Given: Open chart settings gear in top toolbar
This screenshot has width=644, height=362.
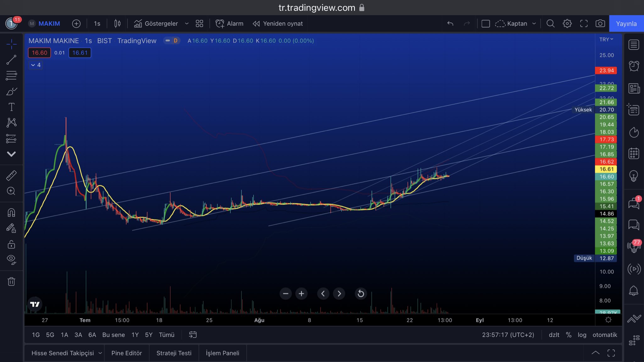Looking at the screenshot, I should 567,24.
